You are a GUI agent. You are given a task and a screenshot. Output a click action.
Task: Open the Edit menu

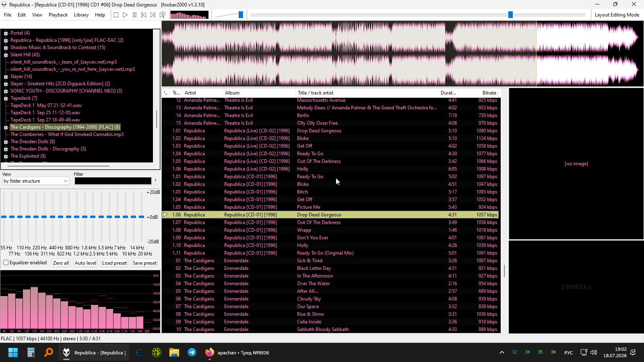click(22, 15)
